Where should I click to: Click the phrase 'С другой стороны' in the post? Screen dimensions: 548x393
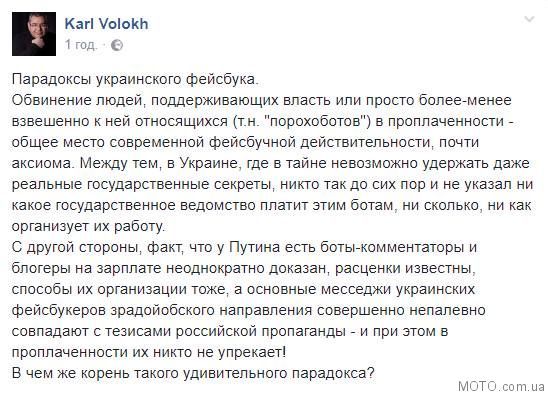pyautogui.click(x=77, y=247)
